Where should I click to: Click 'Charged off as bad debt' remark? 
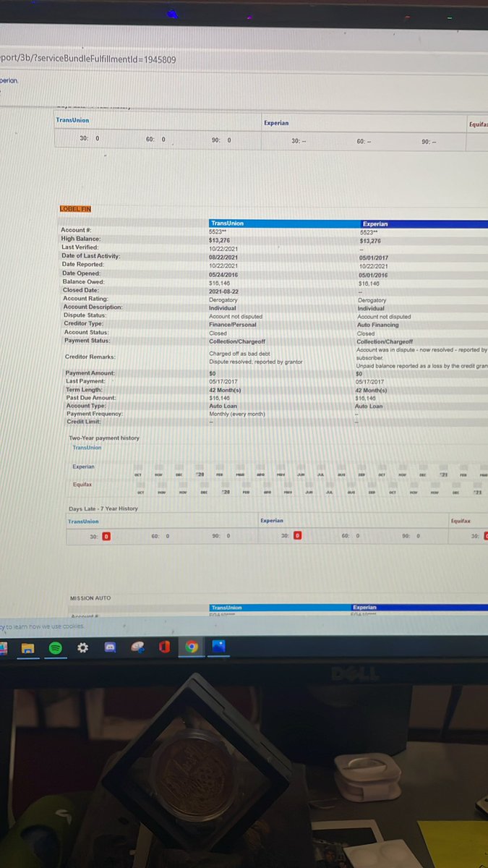pyautogui.click(x=239, y=354)
